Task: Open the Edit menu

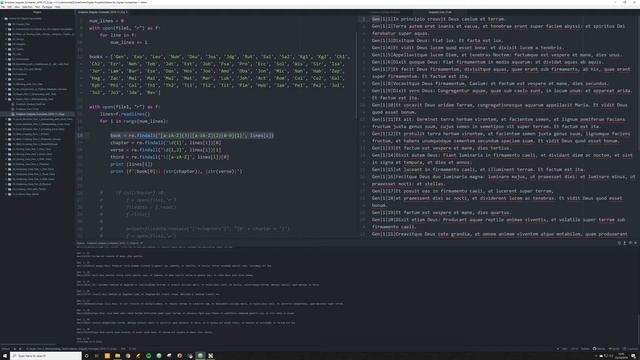Action: pyautogui.click(x=9, y=7)
